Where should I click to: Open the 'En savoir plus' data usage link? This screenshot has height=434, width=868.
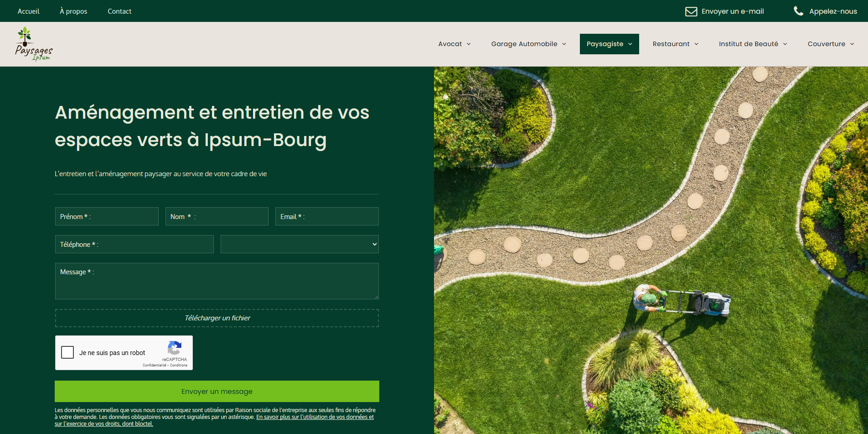coord(315,417)
